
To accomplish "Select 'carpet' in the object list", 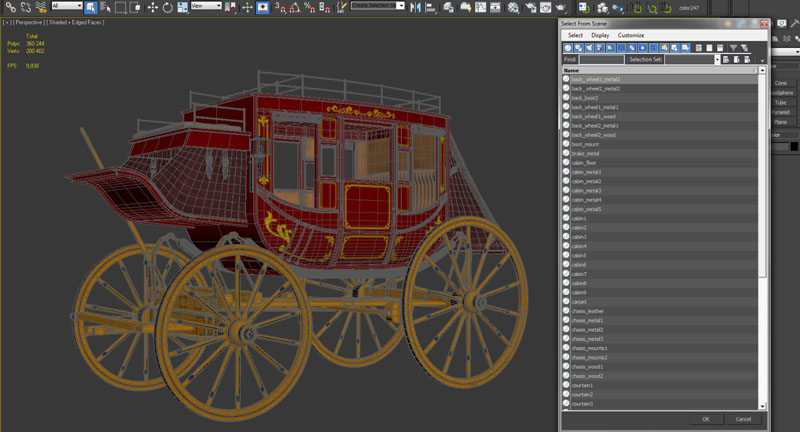I will point(580,301).
